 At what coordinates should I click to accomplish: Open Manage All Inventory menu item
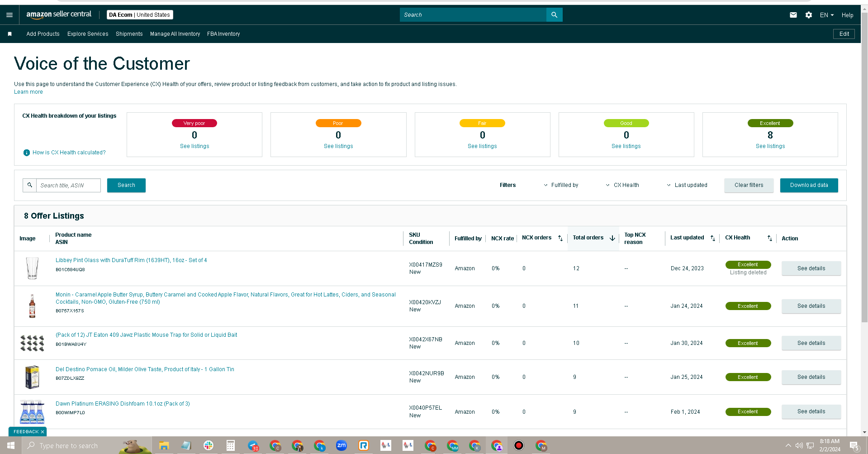click(x=175, y=34)
